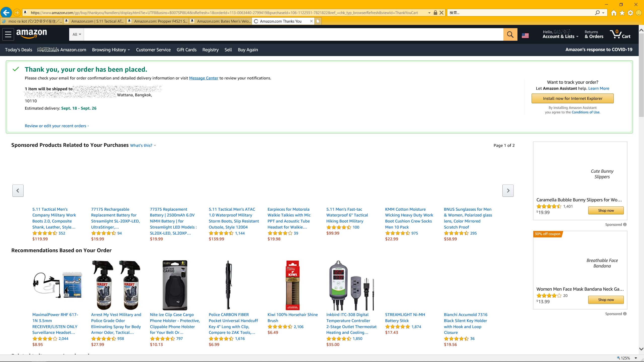
Task: Close the Amazon.com Thanks You tab
Action: click(311, 21)
